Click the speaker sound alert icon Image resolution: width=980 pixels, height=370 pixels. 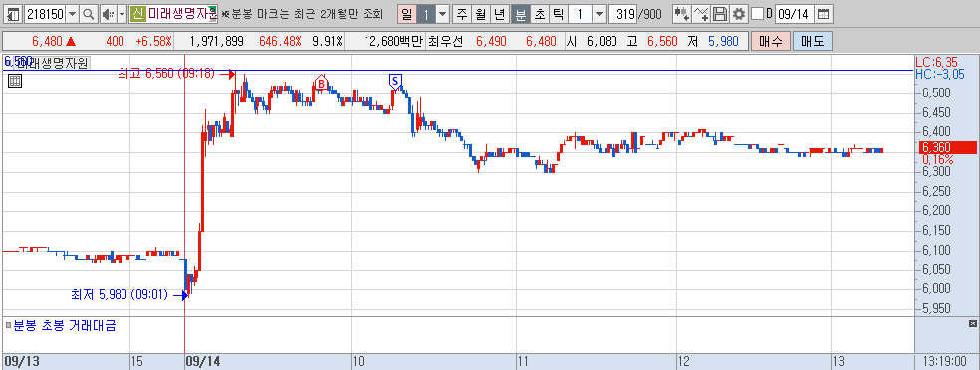click(x=108, y=13)
